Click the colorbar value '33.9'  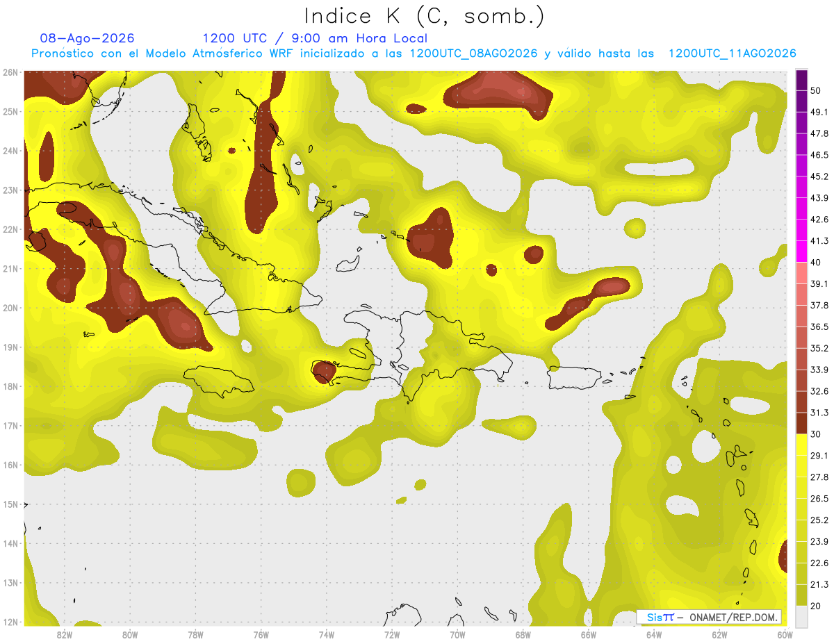click(x=820, y=370)
